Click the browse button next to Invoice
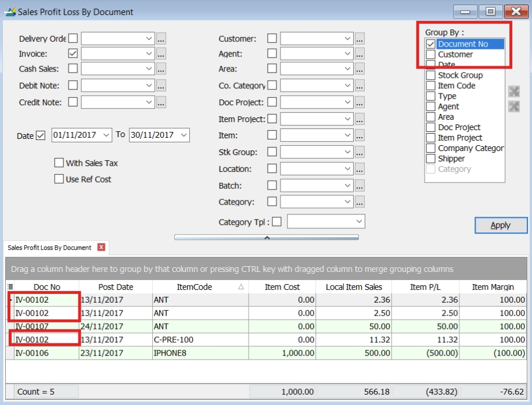 click(x=161, y=54)
